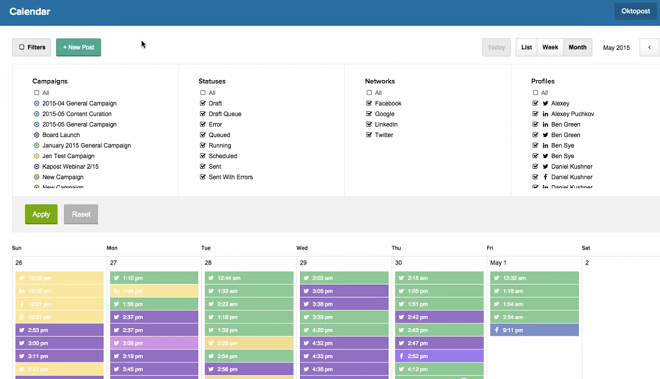
Task: Open Thursday 2:52 pm Facebook post
Action: 439,356
